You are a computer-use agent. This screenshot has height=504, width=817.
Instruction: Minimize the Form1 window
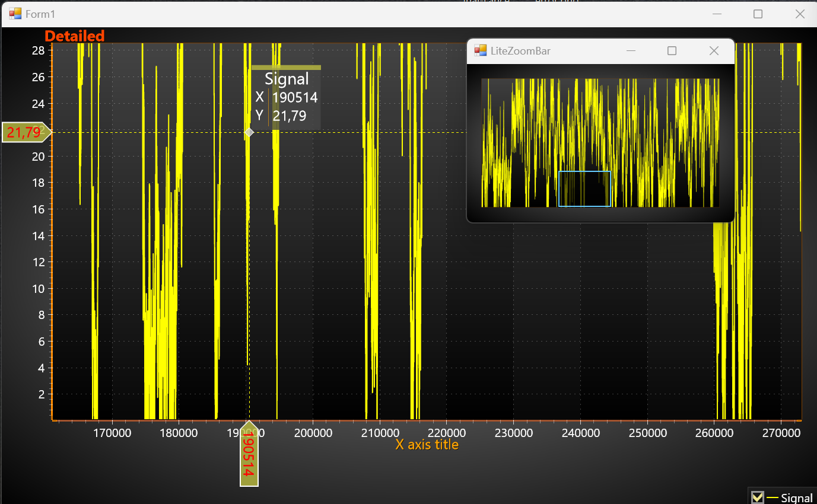coord(717,14)
